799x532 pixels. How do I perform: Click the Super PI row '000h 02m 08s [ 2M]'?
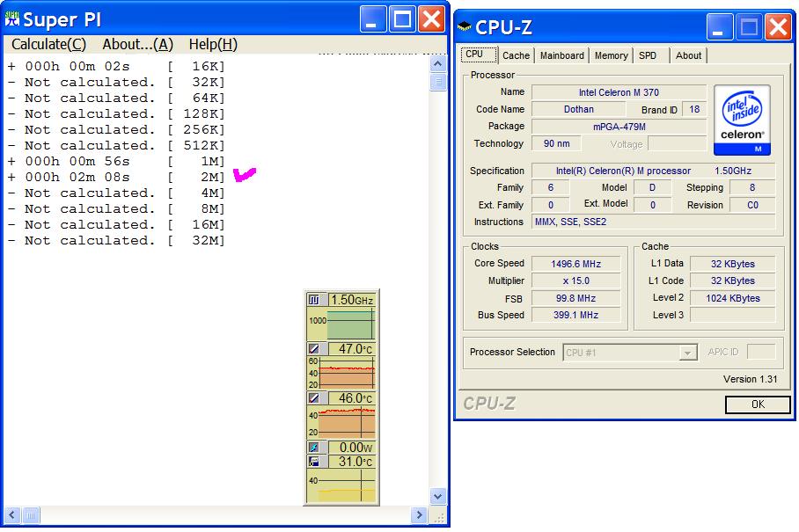click(x=116, y=177)
